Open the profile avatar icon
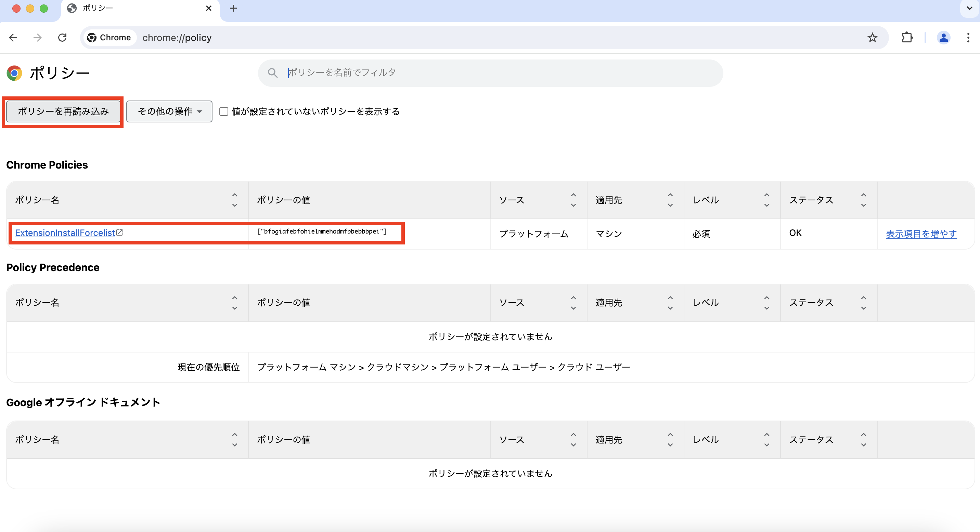Viewport: 980px width, 532px height. 943,38
